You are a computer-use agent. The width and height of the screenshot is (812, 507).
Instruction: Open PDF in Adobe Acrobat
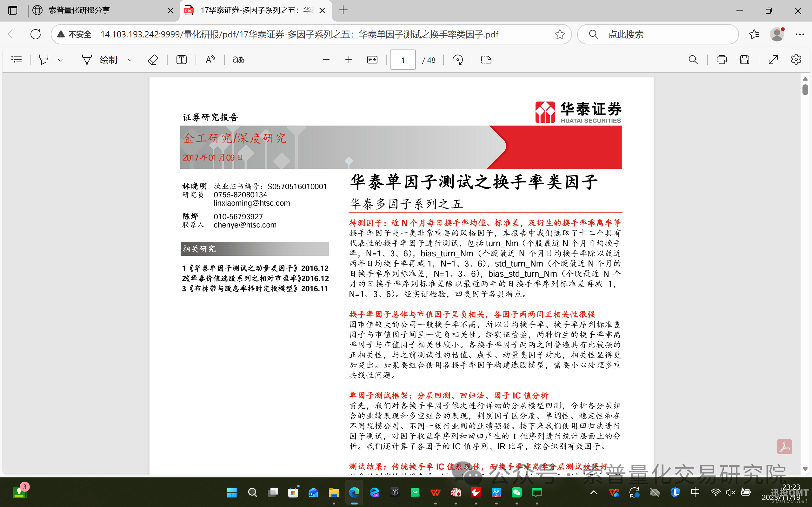785,446
